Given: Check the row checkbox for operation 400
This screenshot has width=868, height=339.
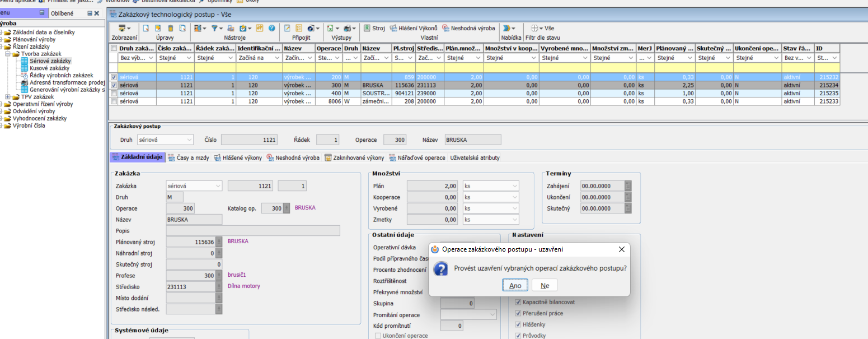Looking at the screenshot, I should (114, 94).
